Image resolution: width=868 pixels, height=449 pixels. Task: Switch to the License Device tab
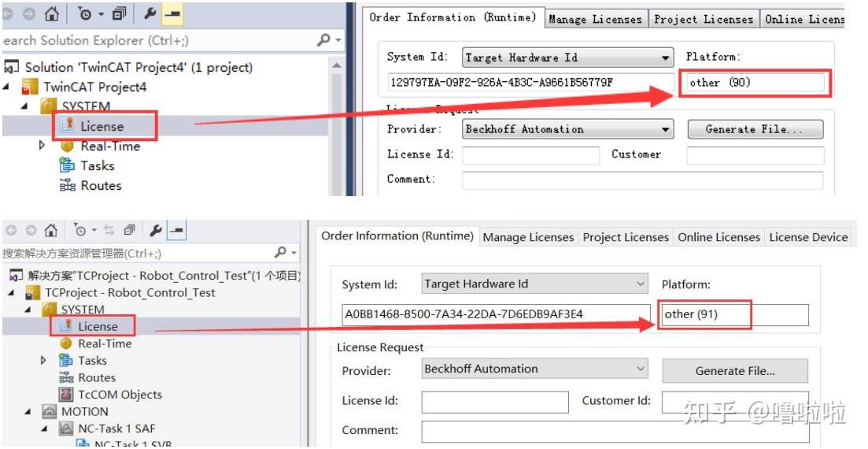808,237
